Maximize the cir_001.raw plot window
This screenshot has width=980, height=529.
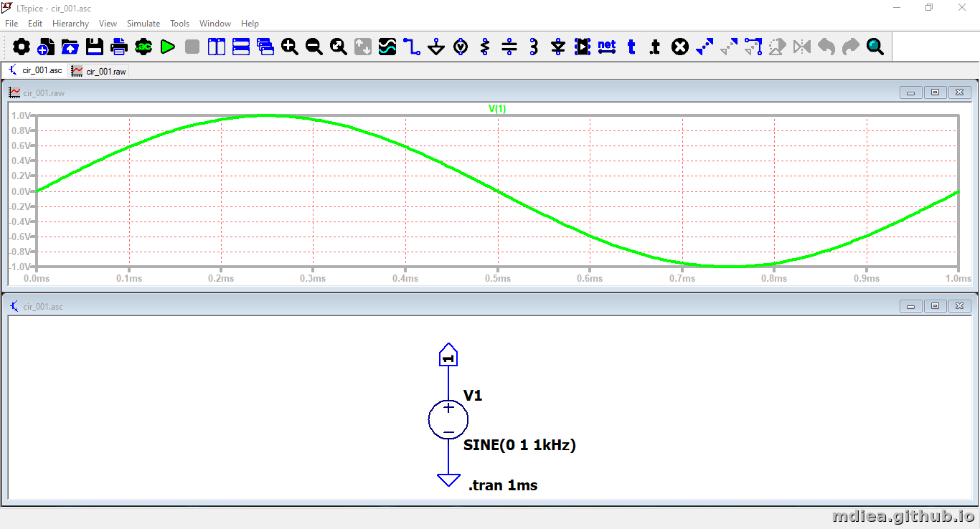pos(936,92)
